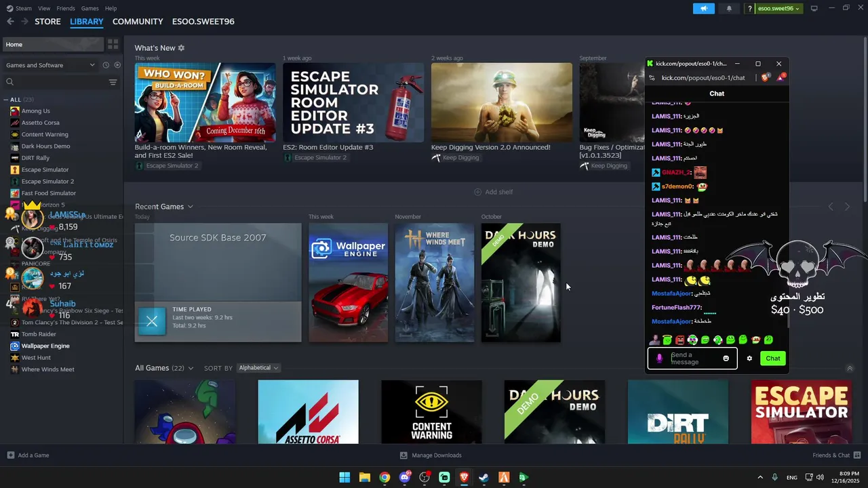Select West Hunt in the sidebar
This screenshot has width=868, height=488.
point(36,358)
